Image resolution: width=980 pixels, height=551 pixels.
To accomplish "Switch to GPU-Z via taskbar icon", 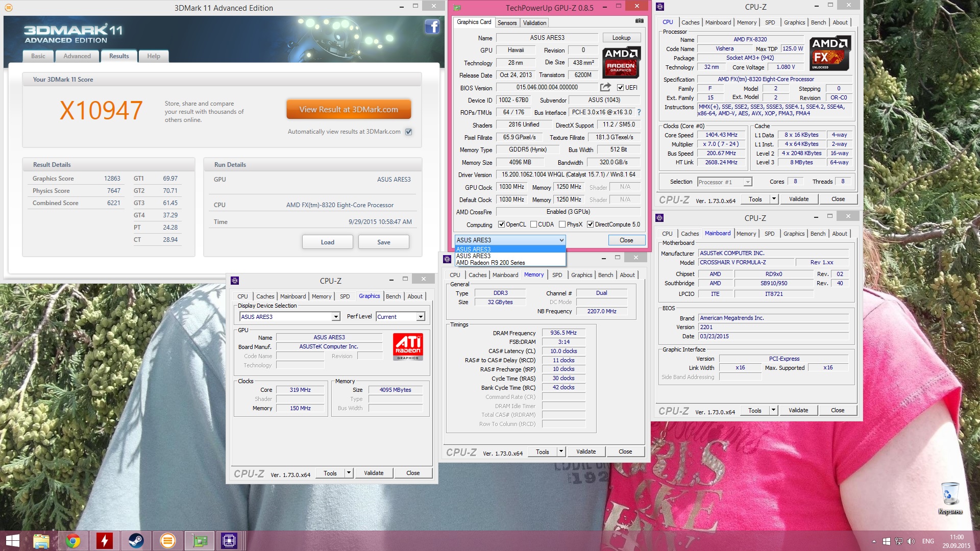I will coord(200,541).
